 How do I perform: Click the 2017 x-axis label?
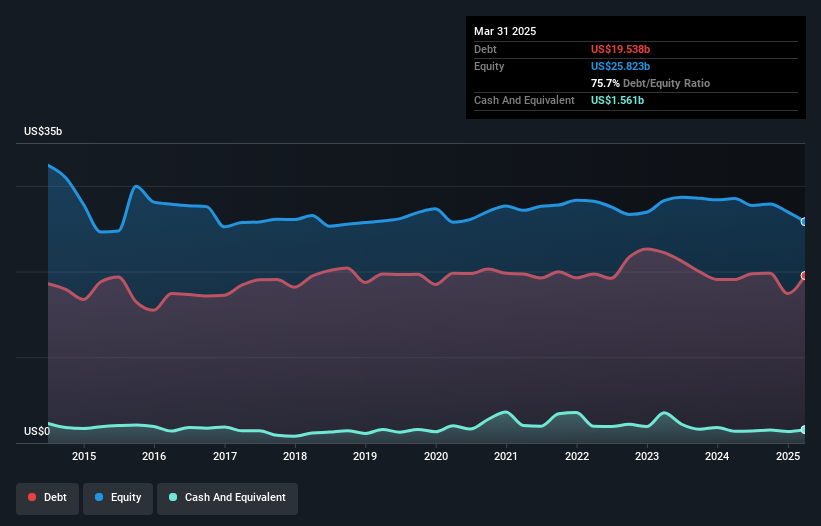click(x=225, y=456)
